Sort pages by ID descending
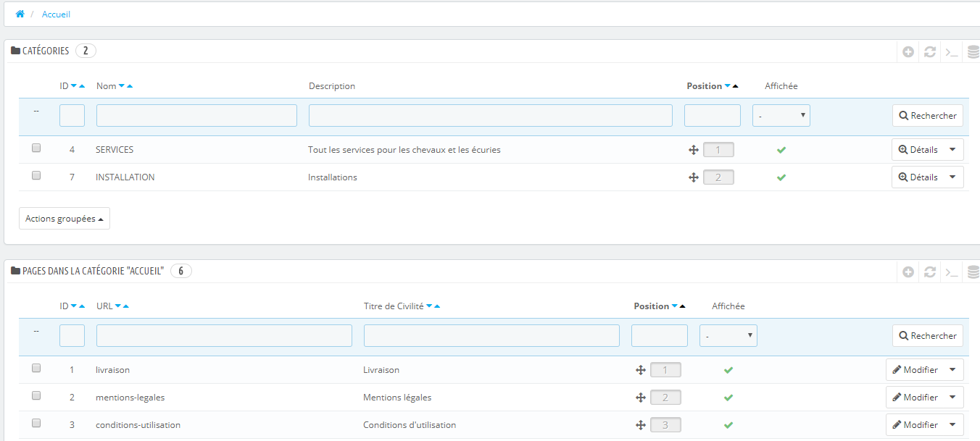The width and height of the screenshot is (980, 441). [x=74, y=306]
